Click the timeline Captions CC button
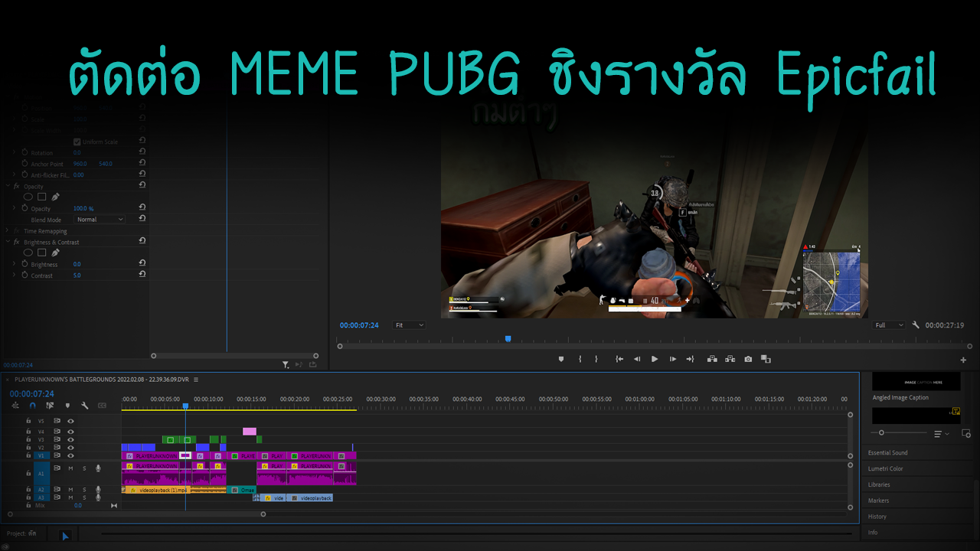The width and height of the screenshot is (980, 551). click(103, 406)
